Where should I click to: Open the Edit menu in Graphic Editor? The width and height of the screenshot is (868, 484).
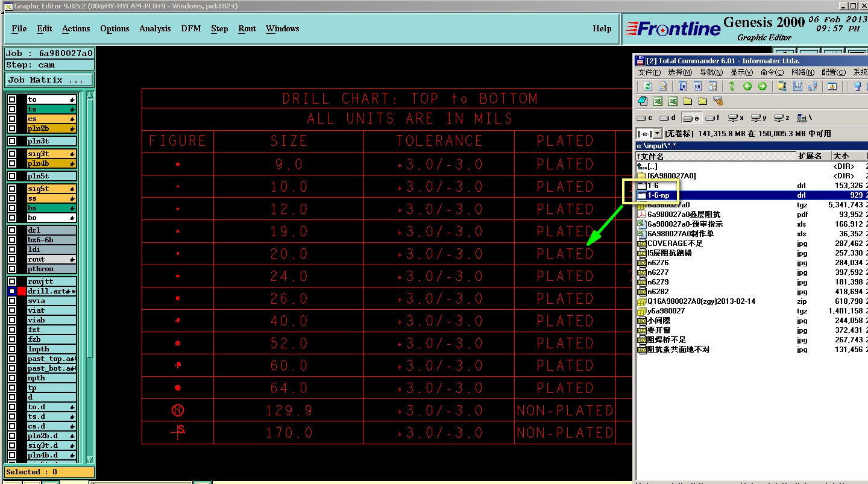pos(45,28)
